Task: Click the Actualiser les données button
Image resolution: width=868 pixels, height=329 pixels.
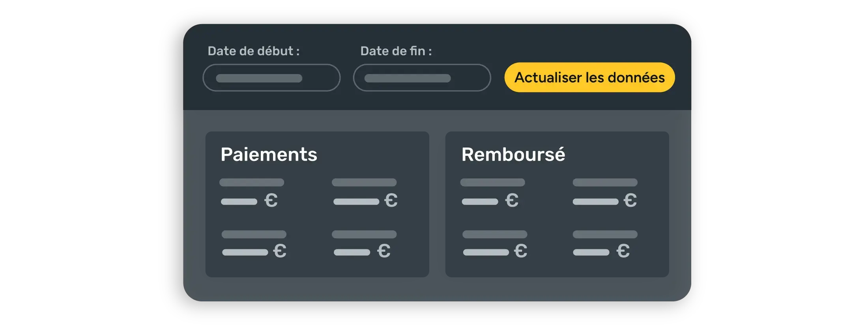Action: coord(589,77)
